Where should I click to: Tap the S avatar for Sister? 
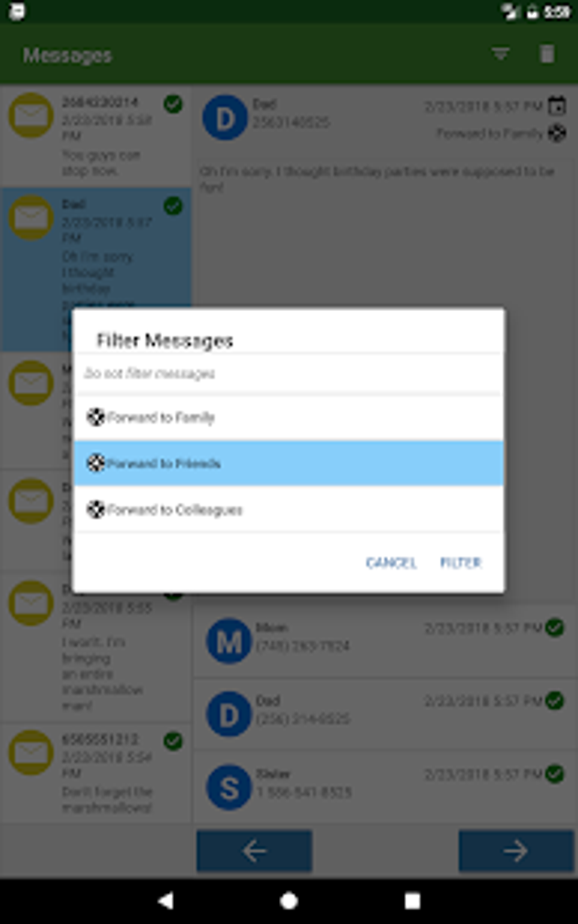[x=228, y=787]
